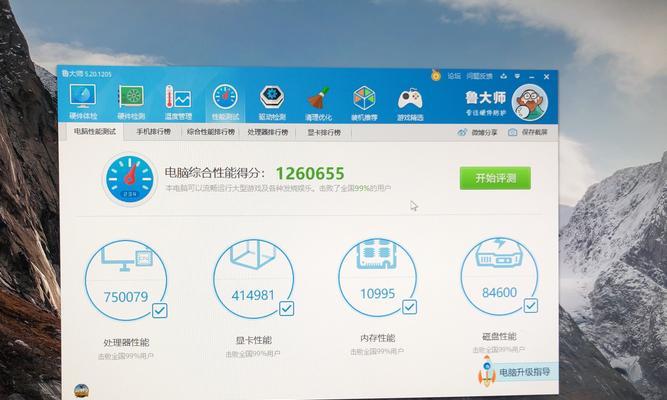Click the green 开始评测 button
This screenshot has height=400, width=667.
(495, 178)
